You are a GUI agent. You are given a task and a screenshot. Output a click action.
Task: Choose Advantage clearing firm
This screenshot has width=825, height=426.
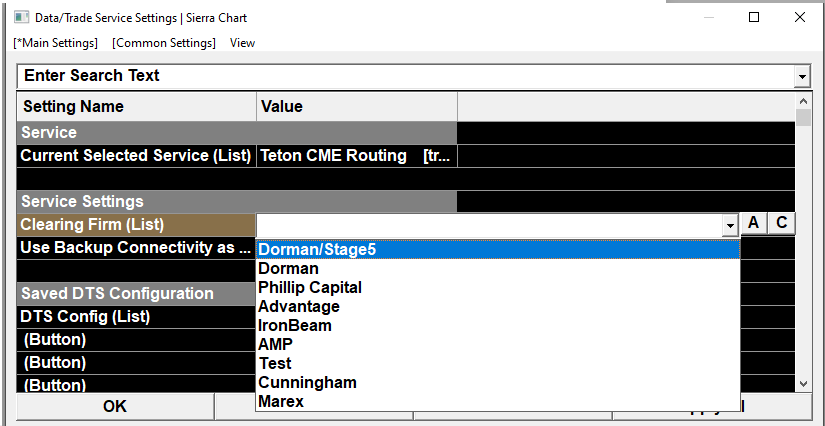[x=498, y=306]
